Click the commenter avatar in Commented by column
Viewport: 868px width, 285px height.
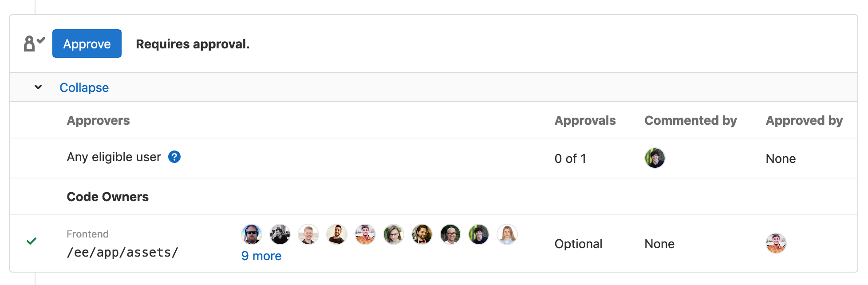point(655,158)
